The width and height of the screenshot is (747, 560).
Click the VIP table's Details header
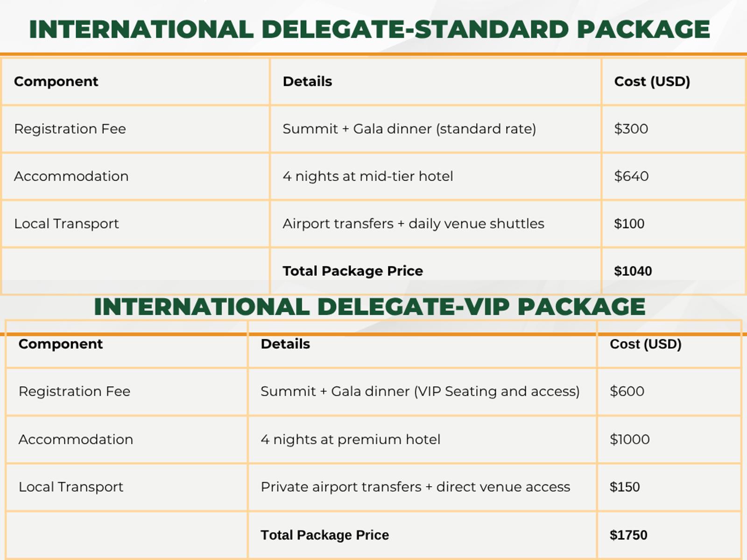coord(285,344)
